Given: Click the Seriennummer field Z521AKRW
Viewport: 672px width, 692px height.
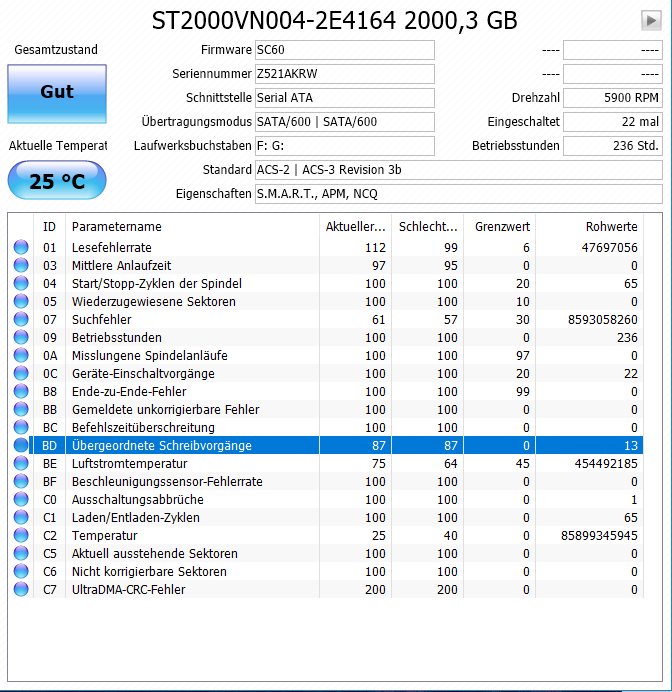Looking at the screenshot, I should tap(345, 74).
